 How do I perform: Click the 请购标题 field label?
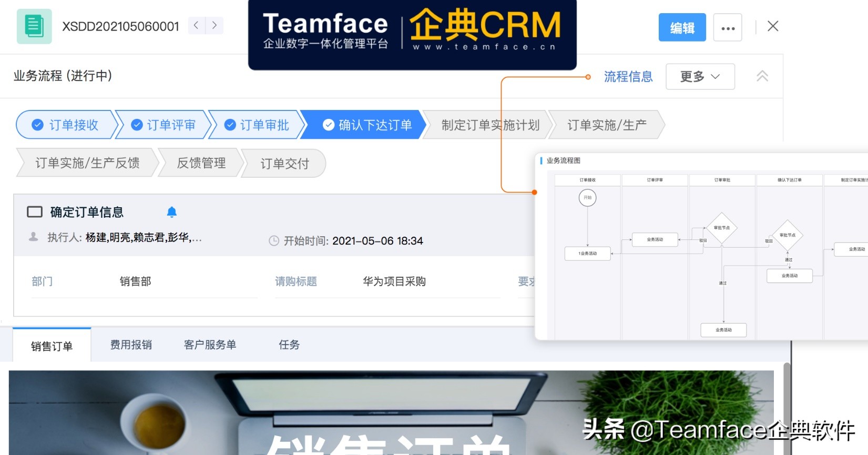296,281
